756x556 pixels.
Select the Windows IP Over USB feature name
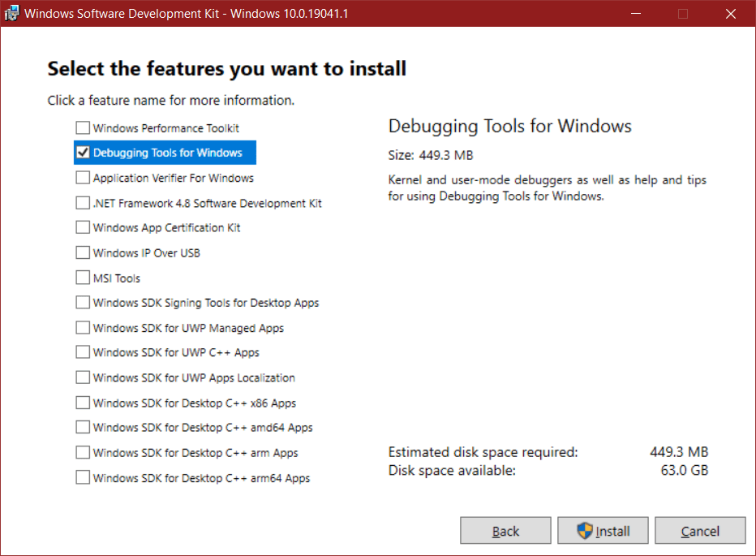pos(147,253)
